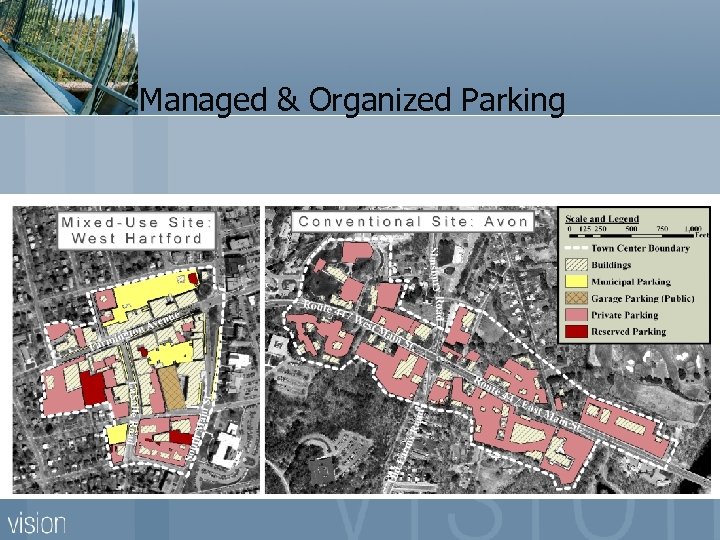Click the Private Parking legend label

pyautogui.click(x=625, y=315)
